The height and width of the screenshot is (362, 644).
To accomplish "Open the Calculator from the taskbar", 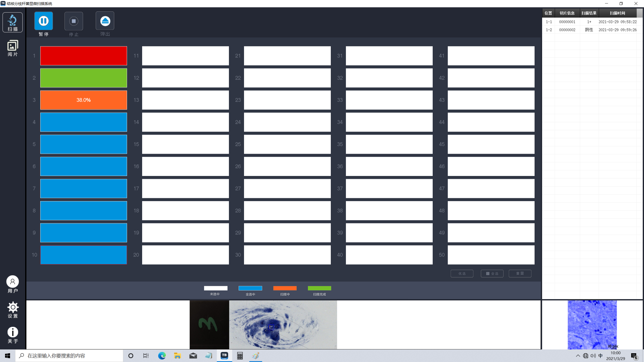I will point(240,356).
